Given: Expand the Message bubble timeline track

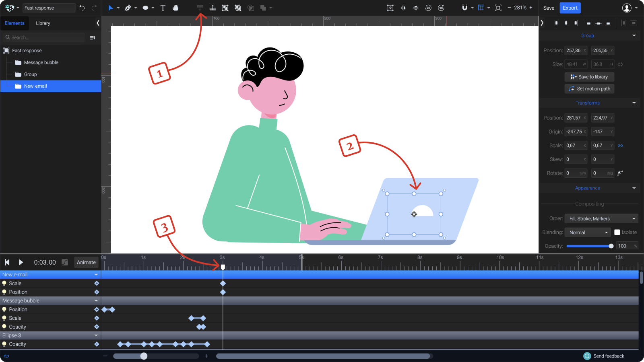Looking at the screenshot, I should tap(96, 300).
